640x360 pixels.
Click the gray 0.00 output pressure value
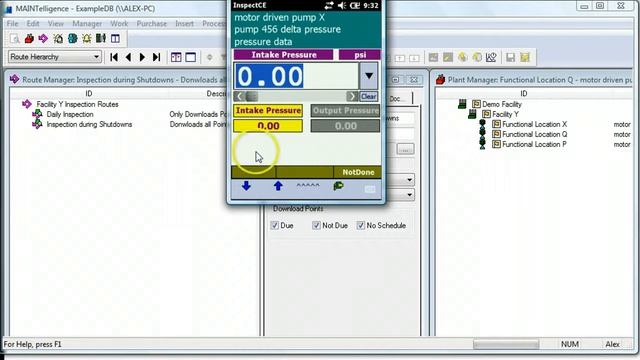coord(345,126)
